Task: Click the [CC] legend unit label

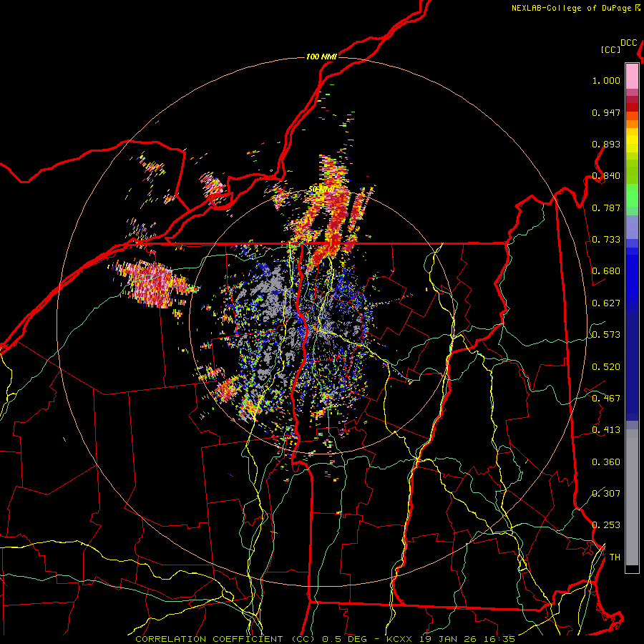Action: pyautogui.click(x=611, y=49)
